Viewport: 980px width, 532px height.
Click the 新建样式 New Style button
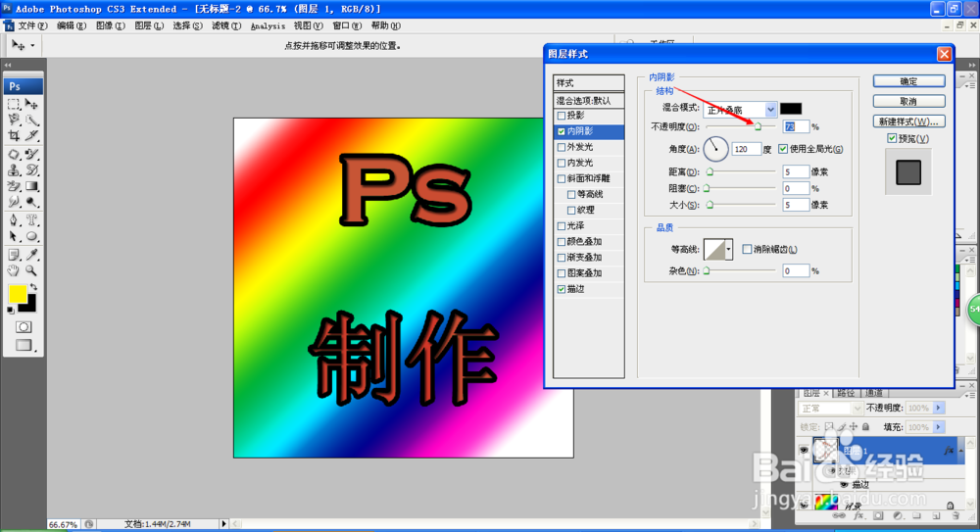click(x=908, y=121)
